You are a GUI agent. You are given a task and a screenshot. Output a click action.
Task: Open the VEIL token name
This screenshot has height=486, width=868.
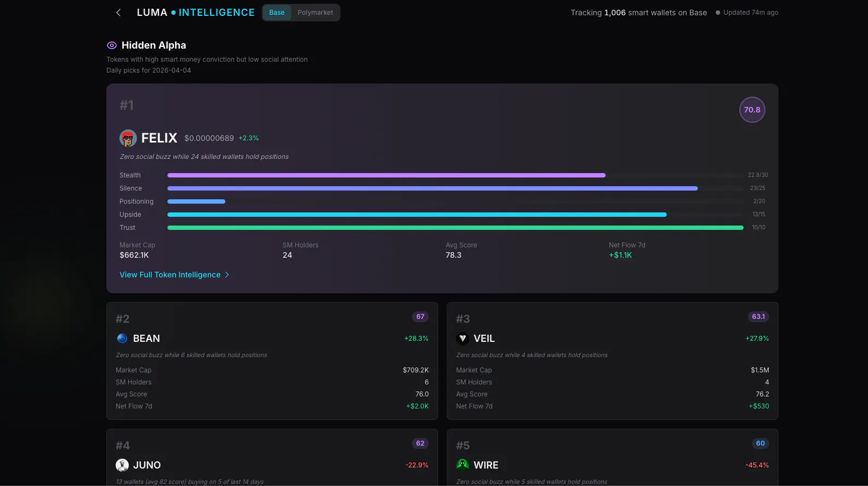(x=484, y=339)
